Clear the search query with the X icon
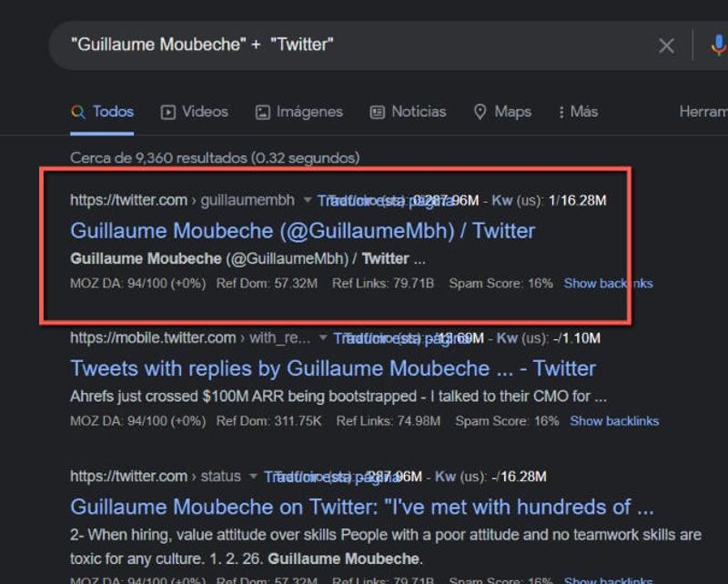Screen dimensions: 728x584 [666, 45]
